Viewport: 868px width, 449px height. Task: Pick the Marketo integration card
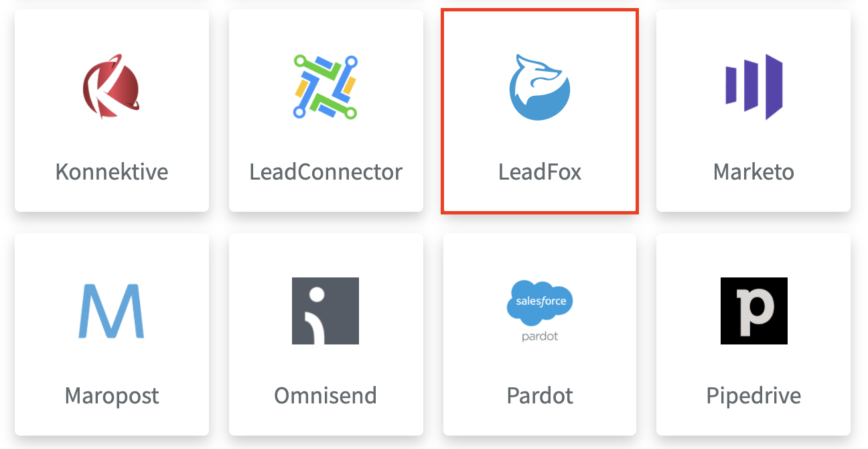coord(753,111)
